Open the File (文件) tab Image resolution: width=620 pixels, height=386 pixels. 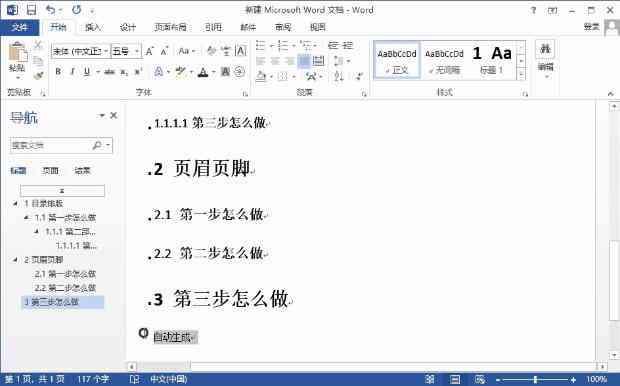(19, 27)
